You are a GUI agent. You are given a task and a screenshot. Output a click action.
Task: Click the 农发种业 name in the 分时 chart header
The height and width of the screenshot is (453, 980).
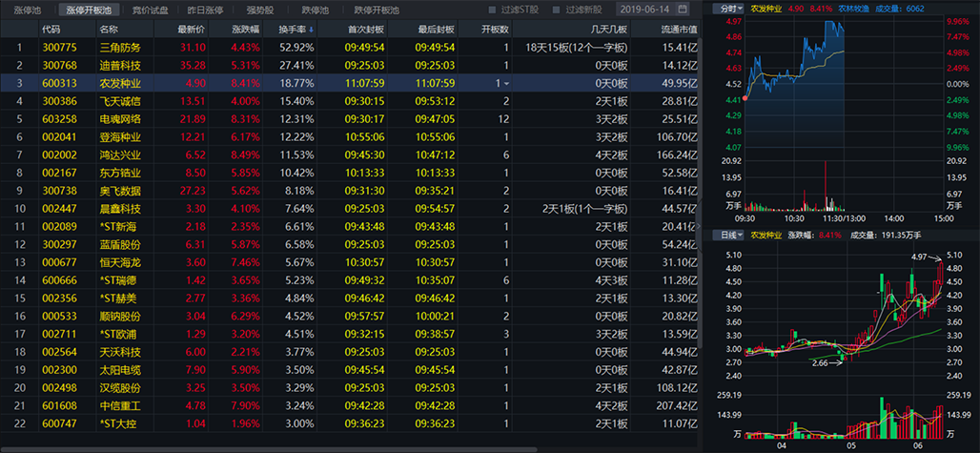click(765, 9)
